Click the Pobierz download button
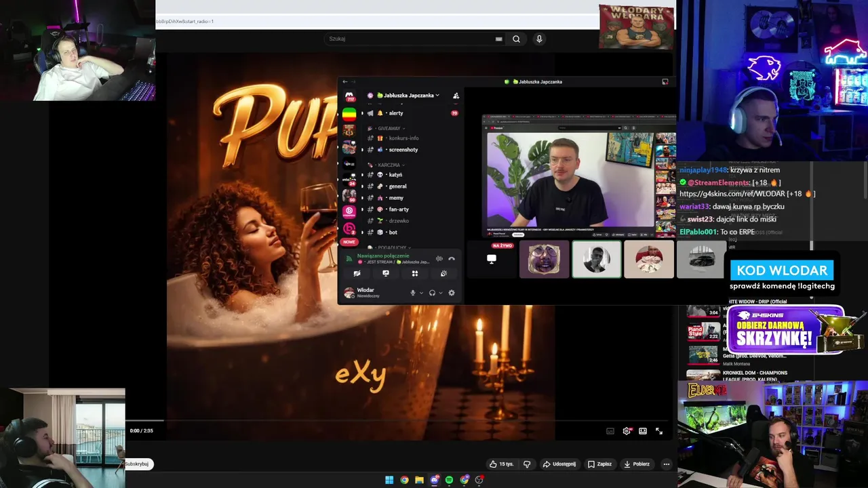Viewport: 868px width, 488px height. pos(637,464)
